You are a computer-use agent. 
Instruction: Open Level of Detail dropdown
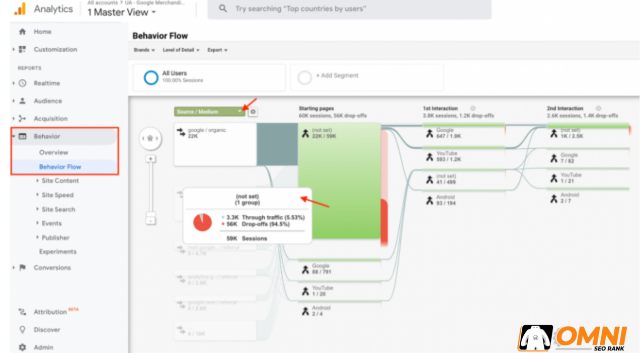point(181,50)
